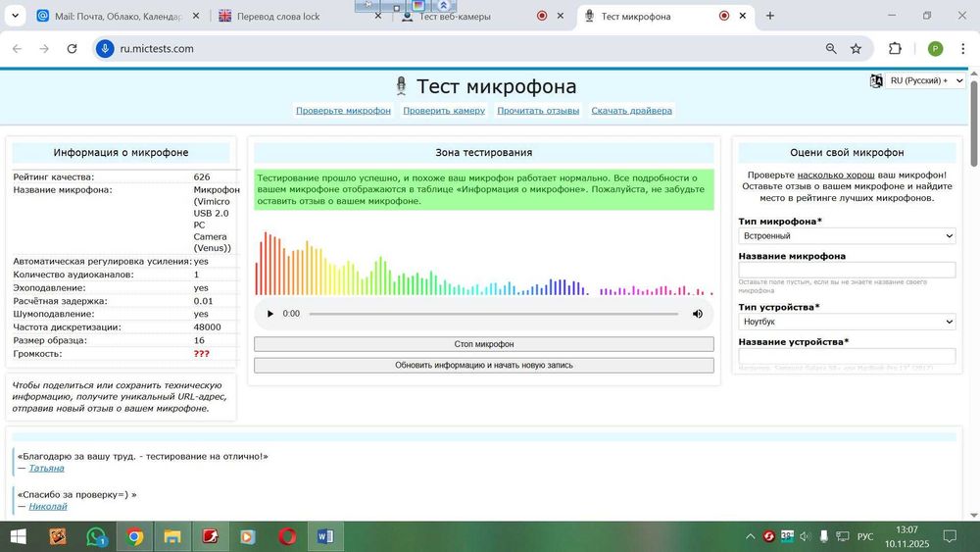Open the red taskbar application icon
Screen dimensions: 980x552
coord(210,536)
